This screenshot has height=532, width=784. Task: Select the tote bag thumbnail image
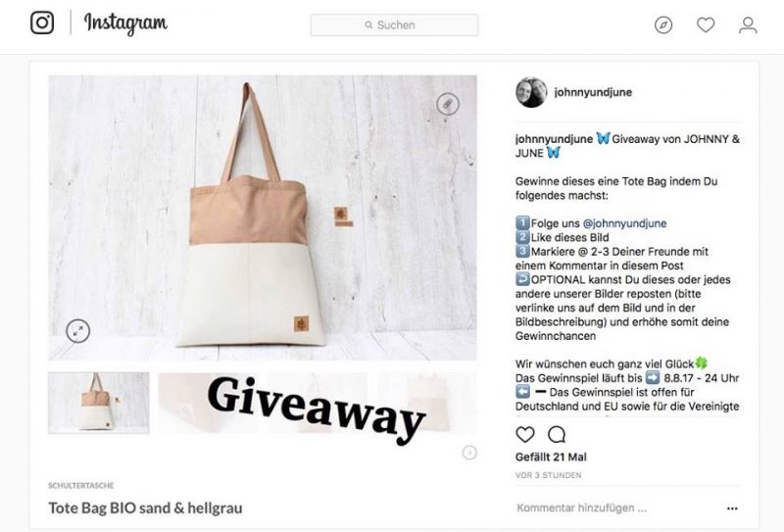(99, 403)
